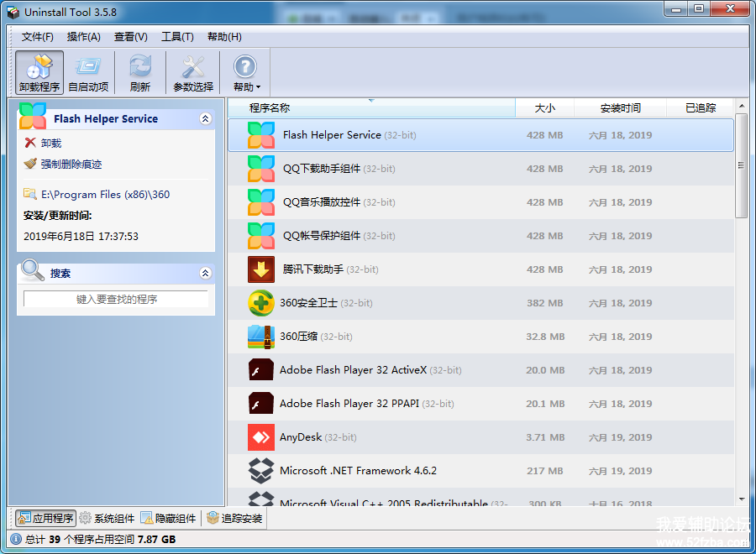Click the status bar info icon
The width and height of the screenshot is (756, 554).
16,539
